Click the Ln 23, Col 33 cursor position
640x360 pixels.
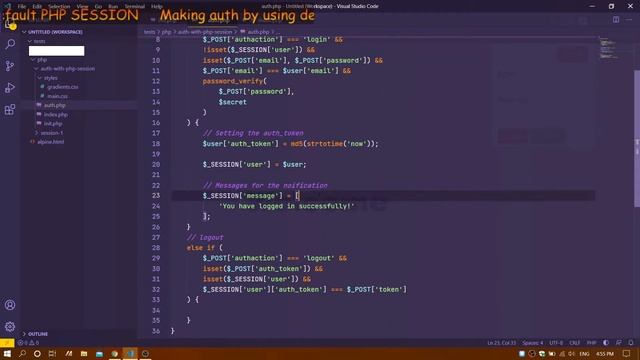pos(501,343)
